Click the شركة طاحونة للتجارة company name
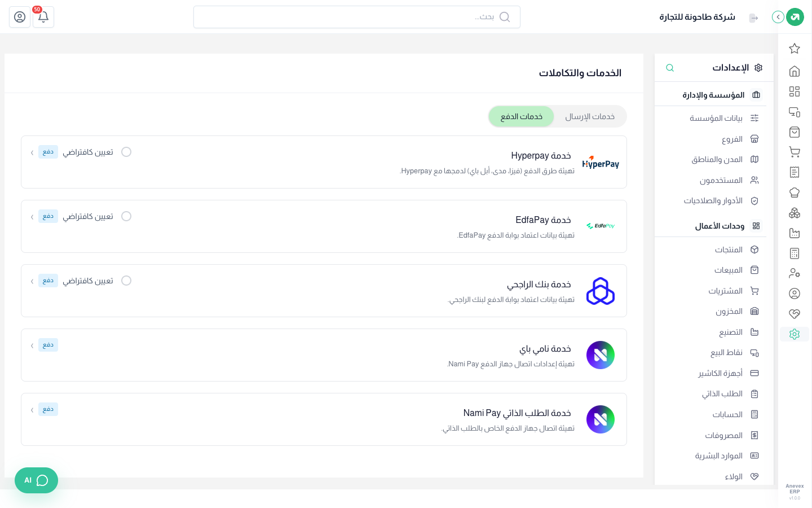 698,17
